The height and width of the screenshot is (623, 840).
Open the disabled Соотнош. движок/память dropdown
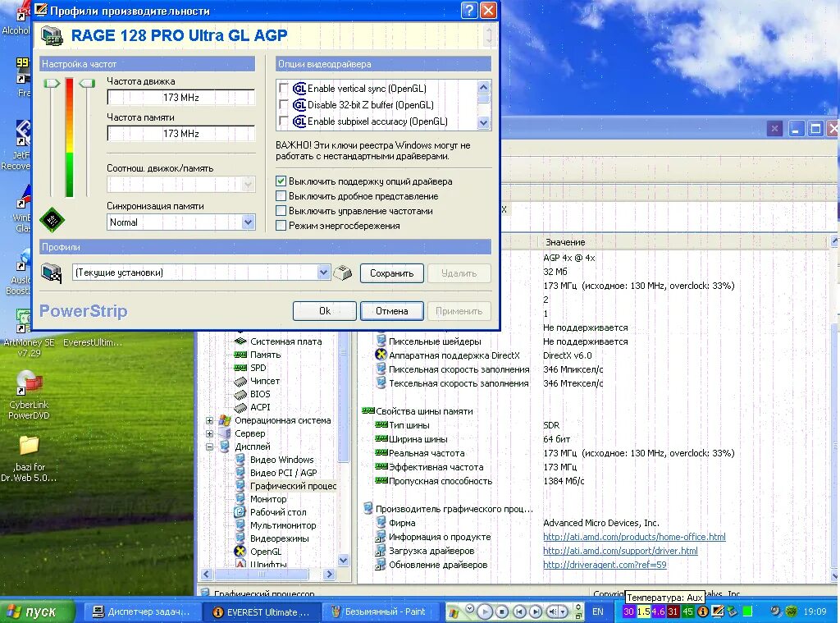pyautogui.click(x=248, y=185)
